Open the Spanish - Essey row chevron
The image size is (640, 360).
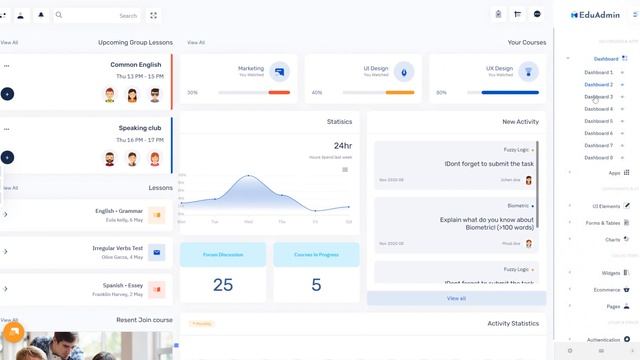(5, 289)
